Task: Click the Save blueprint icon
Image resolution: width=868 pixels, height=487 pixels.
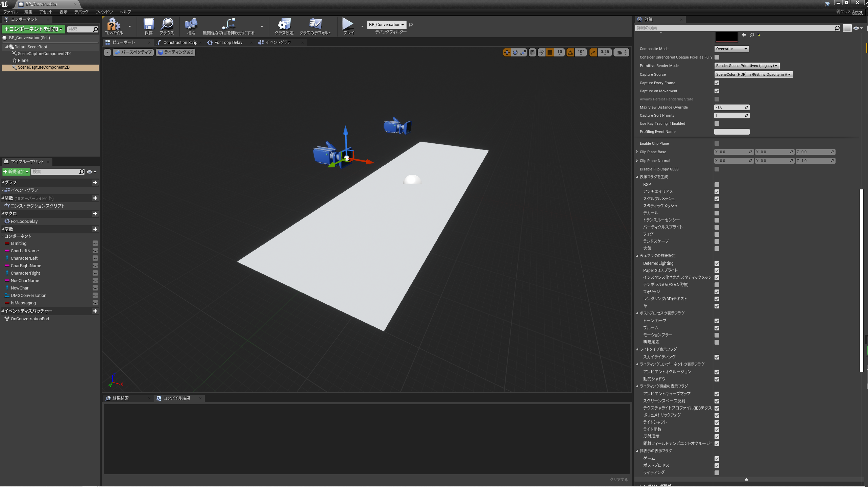Action: [x=148, y=24]
